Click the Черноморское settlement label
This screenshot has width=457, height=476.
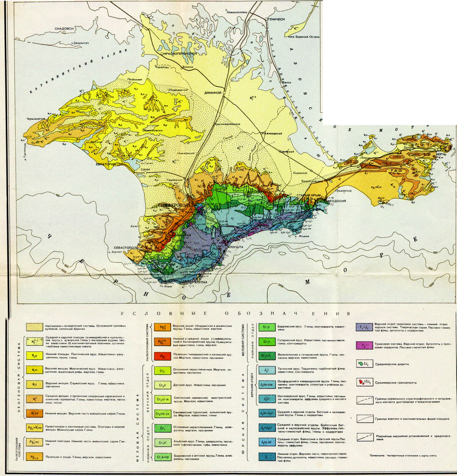[36, 119]
